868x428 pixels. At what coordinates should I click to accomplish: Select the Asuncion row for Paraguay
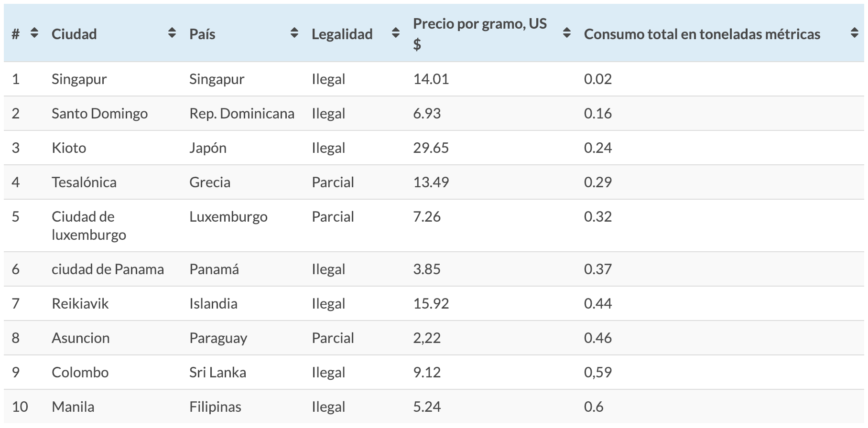point(80,338)
